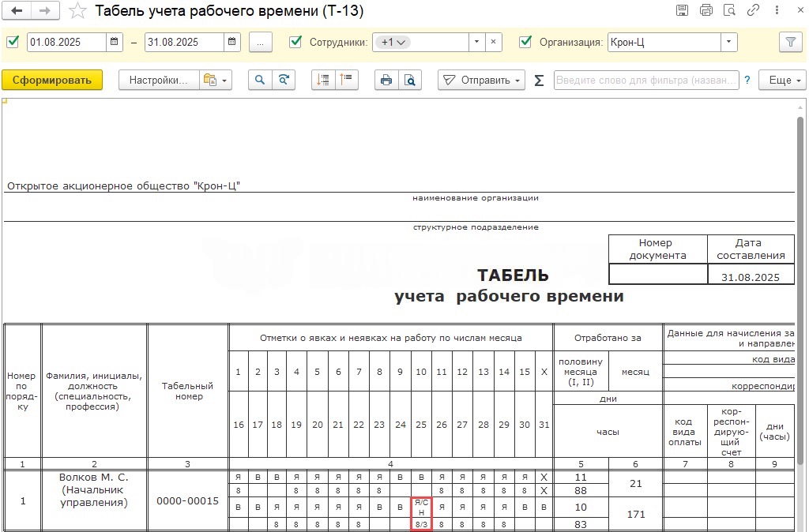Open calendar picker for start date 01.08.2025
The height and width of the screenshot is (532, 809).
pos(115,43)
